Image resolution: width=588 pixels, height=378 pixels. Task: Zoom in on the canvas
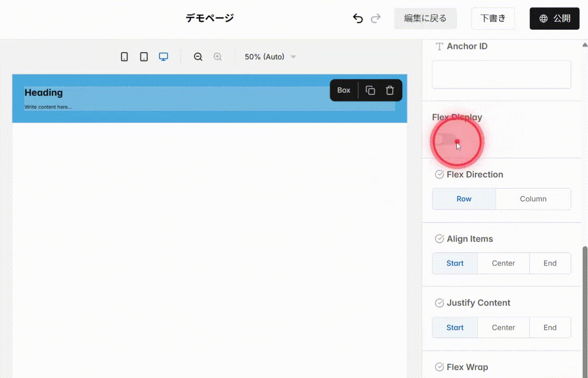pyautogui.click(x=218, y=56)
